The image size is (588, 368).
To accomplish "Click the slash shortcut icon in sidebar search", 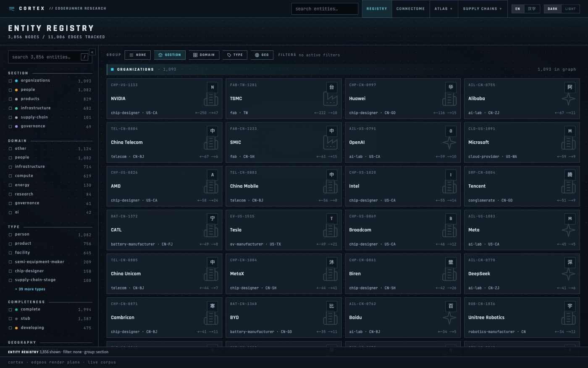I will [x=84, y=57].
